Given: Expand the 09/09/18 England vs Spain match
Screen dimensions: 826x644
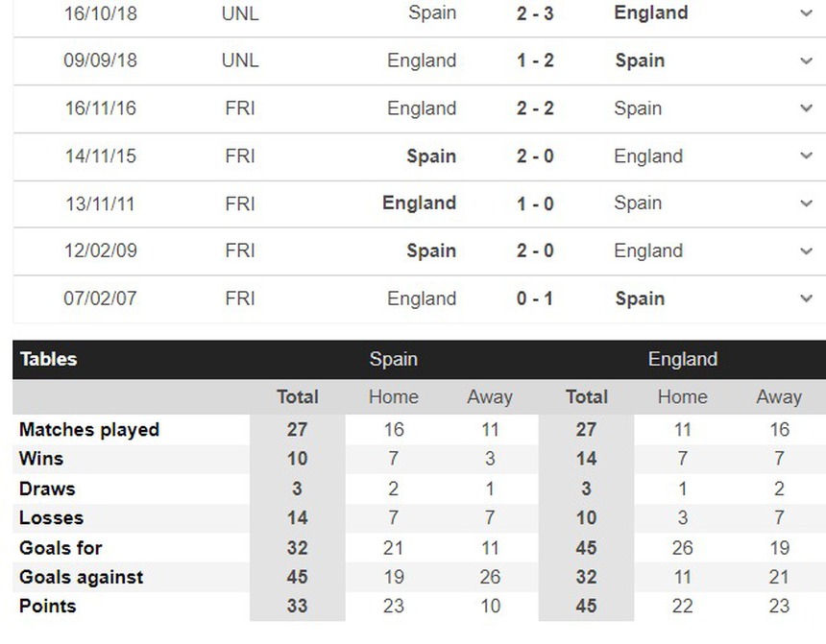Looking at the screenshot, I should click(x=806, y=60).
